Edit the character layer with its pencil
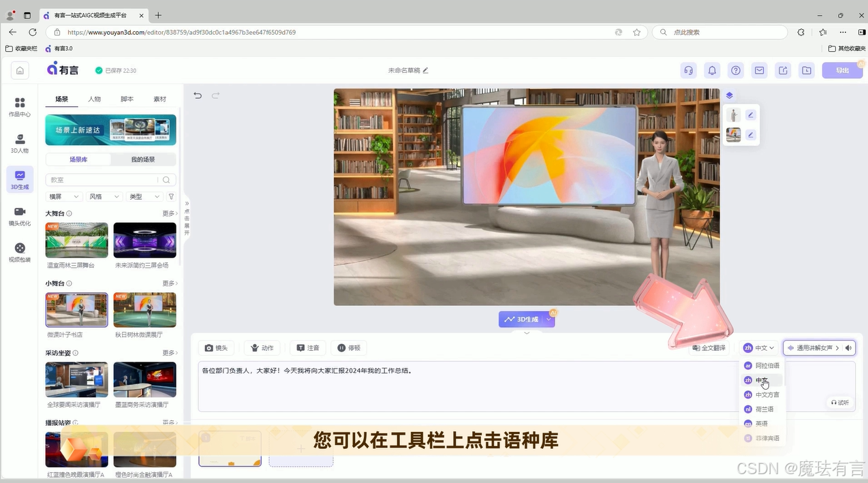868x483 pixels. point(751,115)
